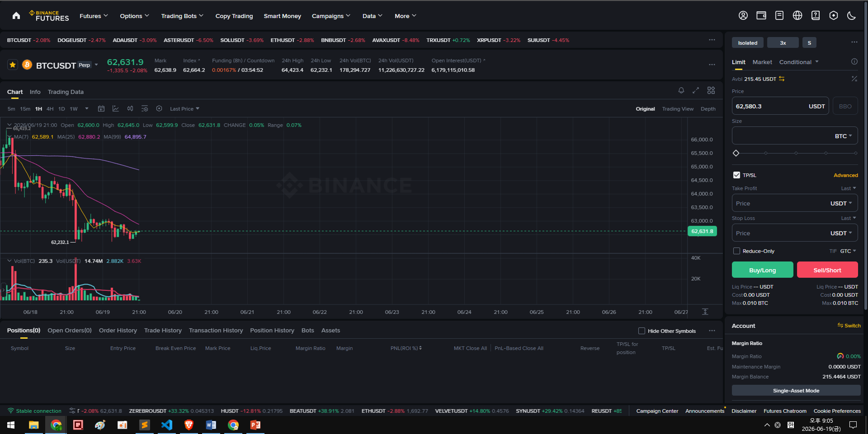Open the chart grid layout icon
The image size is (868, 434).
(711, 91)
